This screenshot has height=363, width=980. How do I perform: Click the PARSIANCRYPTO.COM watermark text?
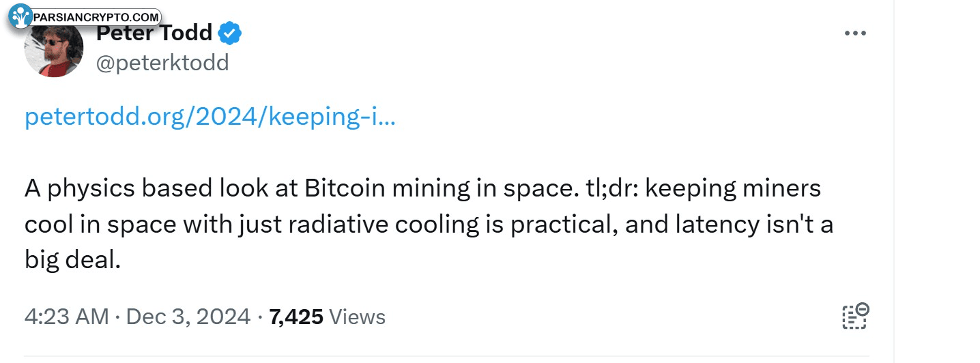[x=96, y=17]
